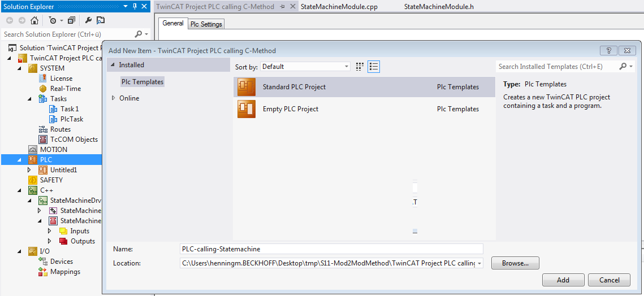
Task: Click the Preview Selected Items icon
Action: point(101,20)
